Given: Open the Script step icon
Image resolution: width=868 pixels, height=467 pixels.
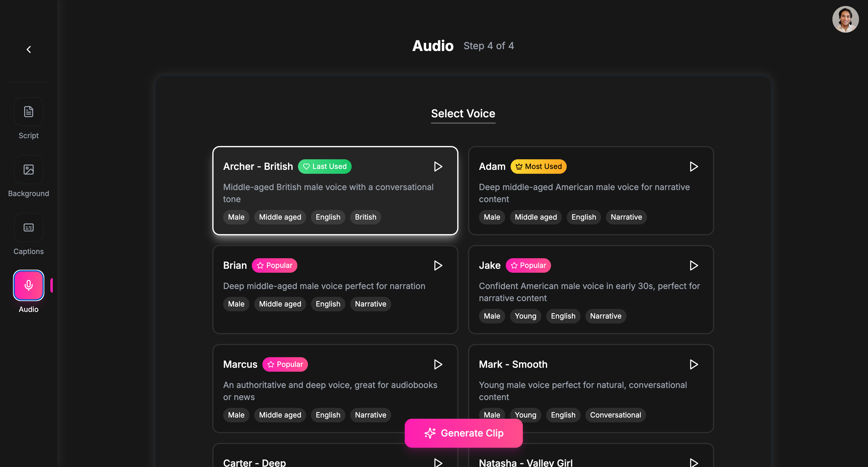Looking at the screenshot, I should (x=29, y=112).
